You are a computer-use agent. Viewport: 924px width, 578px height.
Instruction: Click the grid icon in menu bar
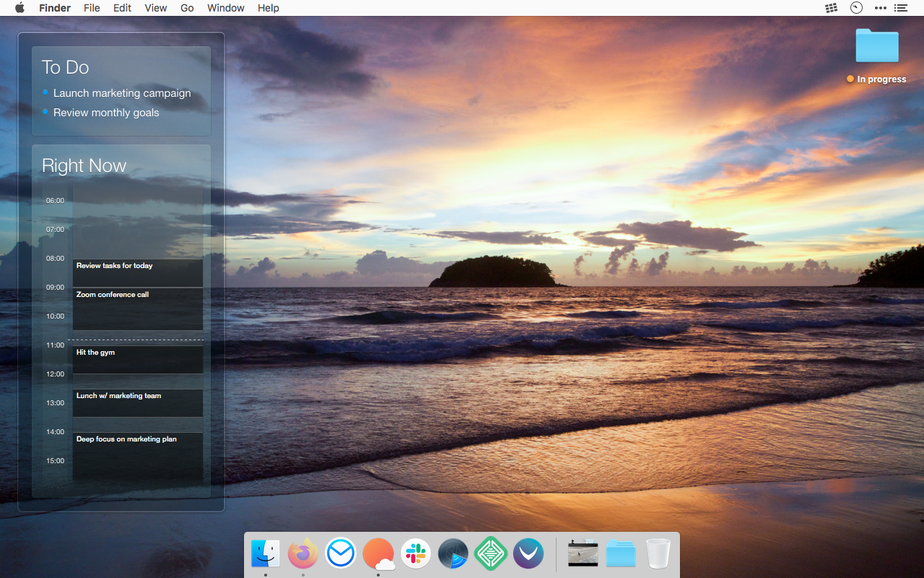click(832, 8)
